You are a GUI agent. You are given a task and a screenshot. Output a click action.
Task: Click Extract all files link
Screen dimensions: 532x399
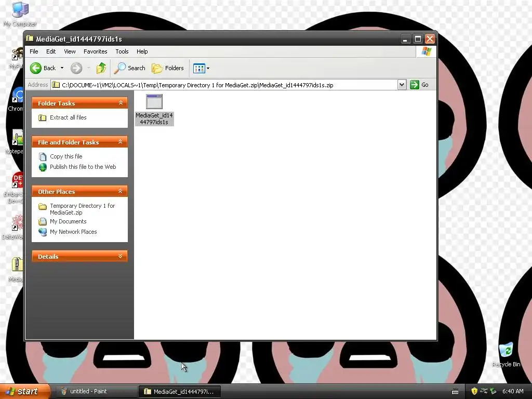tap(68, 117)
